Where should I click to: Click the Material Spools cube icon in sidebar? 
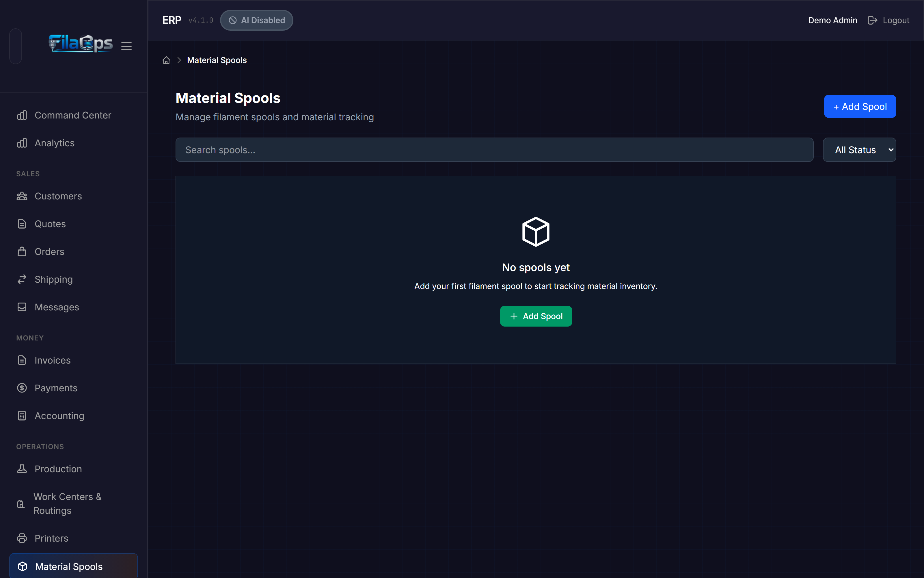tap(23, 566)
